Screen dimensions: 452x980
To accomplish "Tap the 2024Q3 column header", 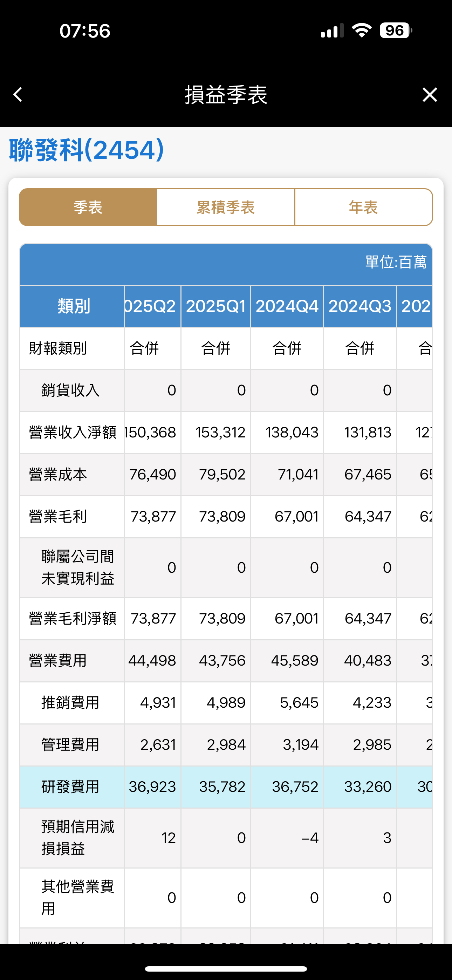I will [x=360, y=306].
